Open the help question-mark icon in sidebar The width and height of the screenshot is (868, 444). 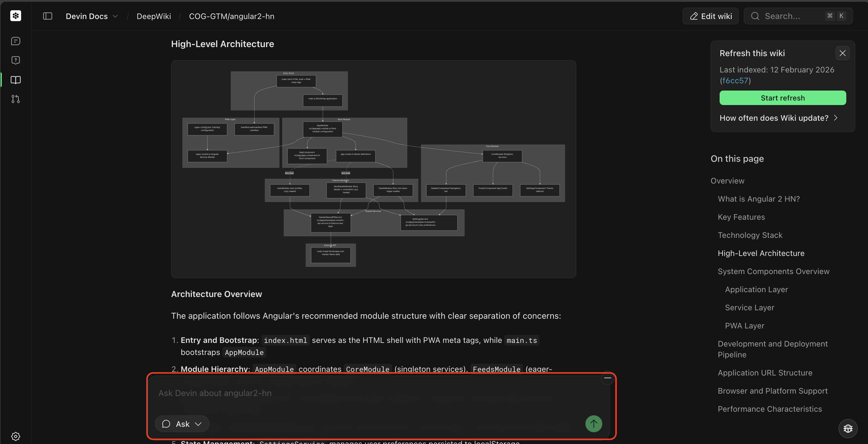coord(15,60)
